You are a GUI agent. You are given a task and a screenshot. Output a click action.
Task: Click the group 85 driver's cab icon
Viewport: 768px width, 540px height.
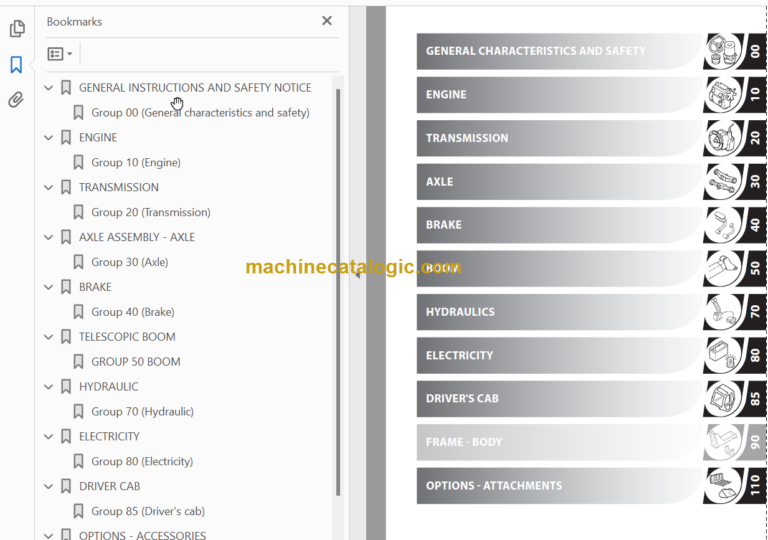[723, 399]
